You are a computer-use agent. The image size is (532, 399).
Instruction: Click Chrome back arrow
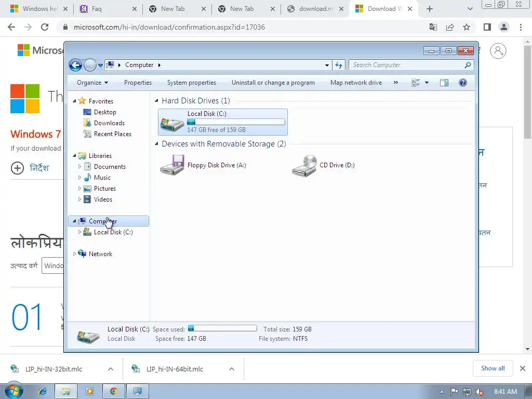(x=11, y=27)
